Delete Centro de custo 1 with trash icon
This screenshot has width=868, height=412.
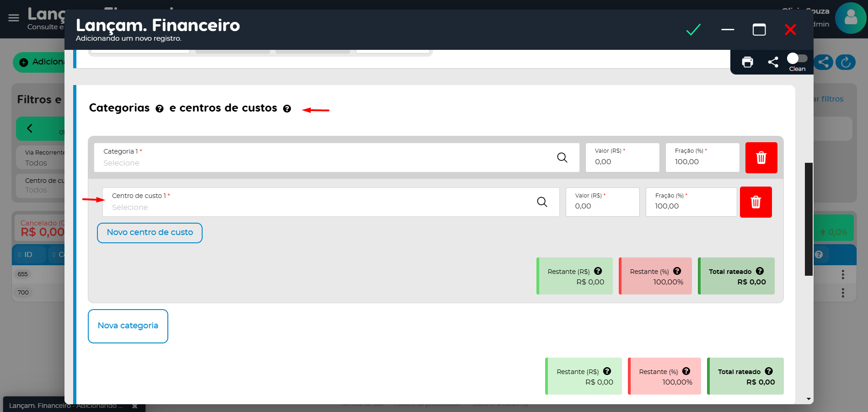(755, 202)
